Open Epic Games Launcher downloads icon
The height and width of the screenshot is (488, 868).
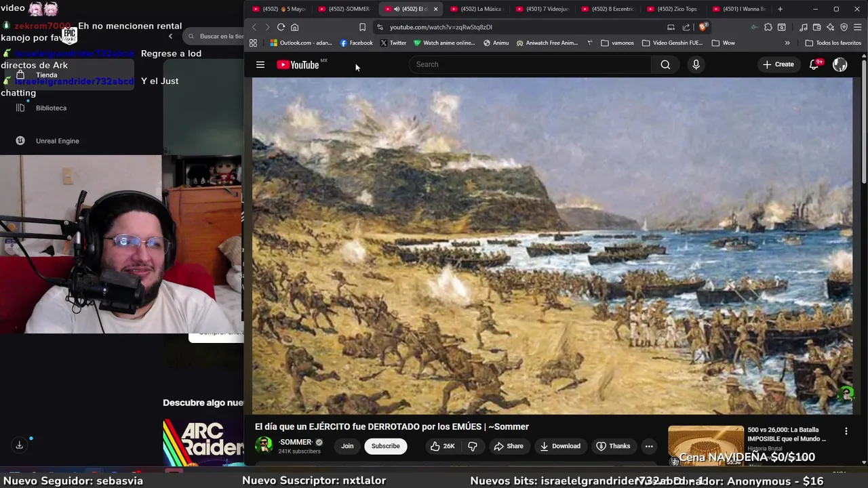coord(20,445)
